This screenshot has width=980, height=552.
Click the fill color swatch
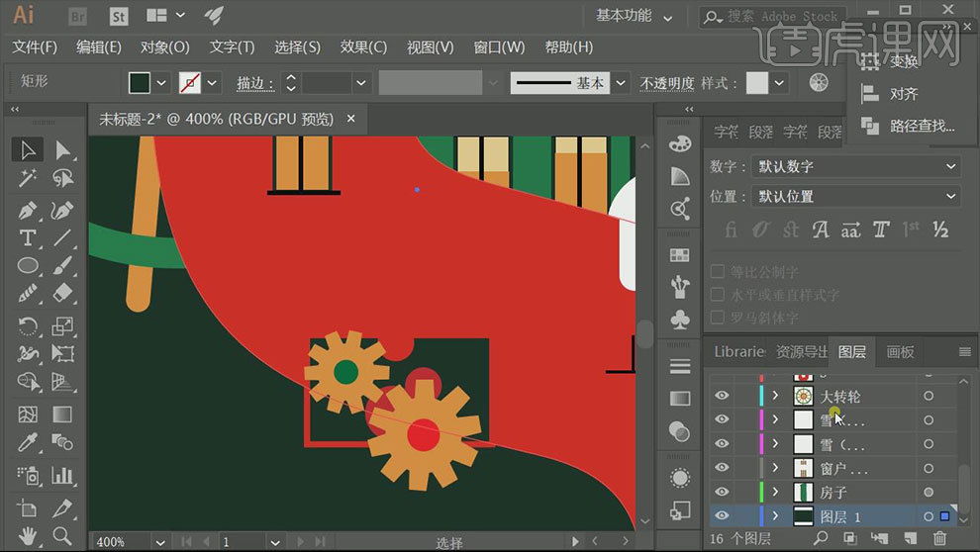click(140, 82)
